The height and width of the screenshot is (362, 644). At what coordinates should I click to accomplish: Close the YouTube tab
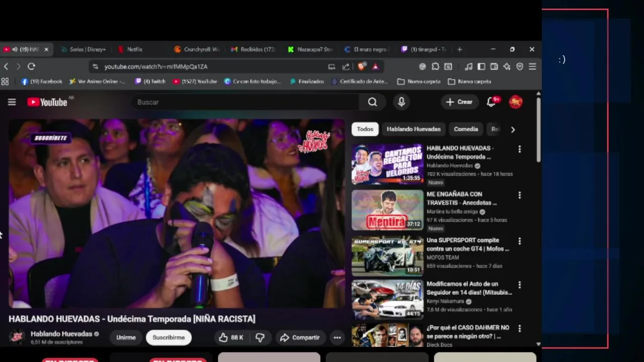coord(46,49)
